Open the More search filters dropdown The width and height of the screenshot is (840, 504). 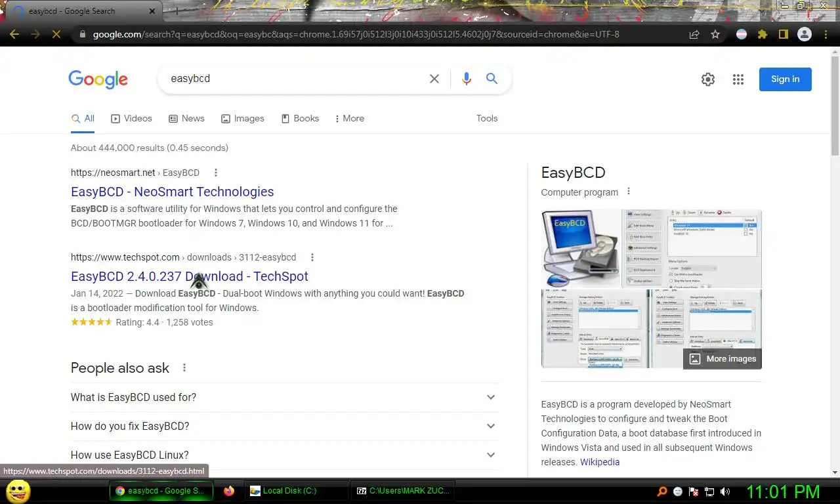349,119
